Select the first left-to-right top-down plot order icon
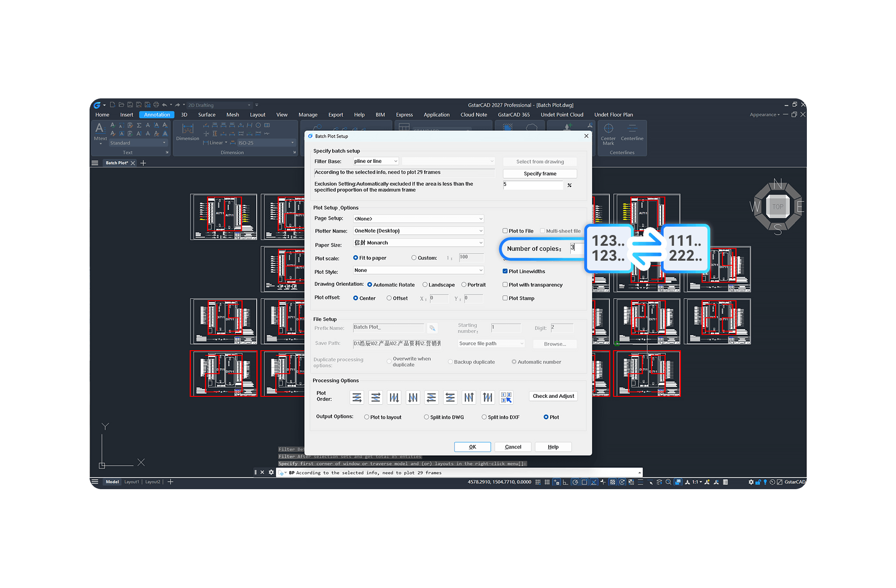Screen dimensions: 896x588 tap(357, 397)
